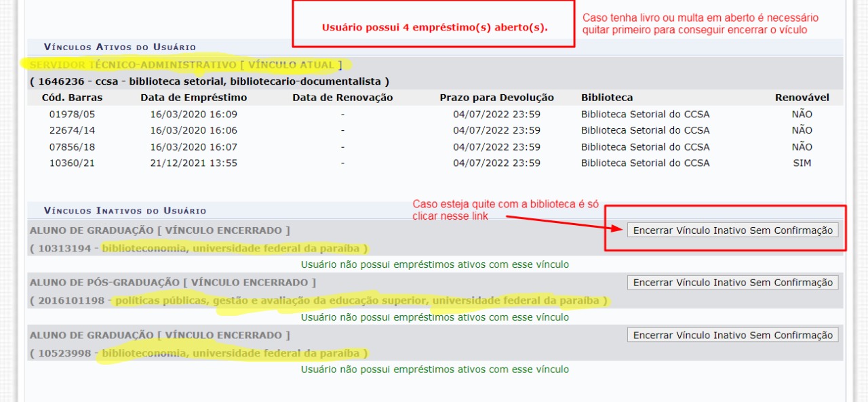Click the red open loans warning message
The image size is (868, 402).
point(434,28)
